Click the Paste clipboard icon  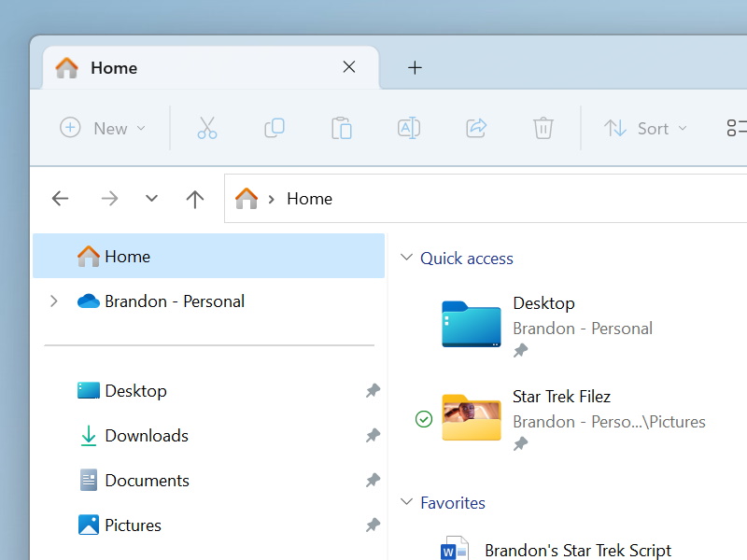(342, 128)
